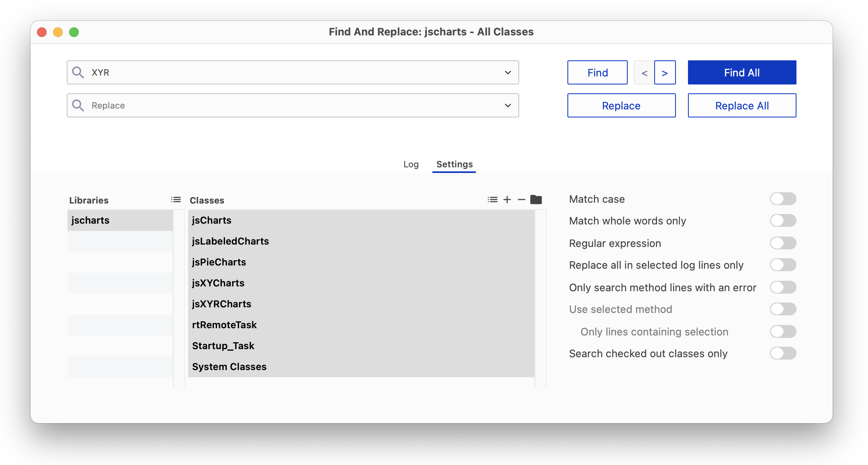Expand the find field history dropdown
Viewport: 868px width, 465px height.
coord(508,72)
